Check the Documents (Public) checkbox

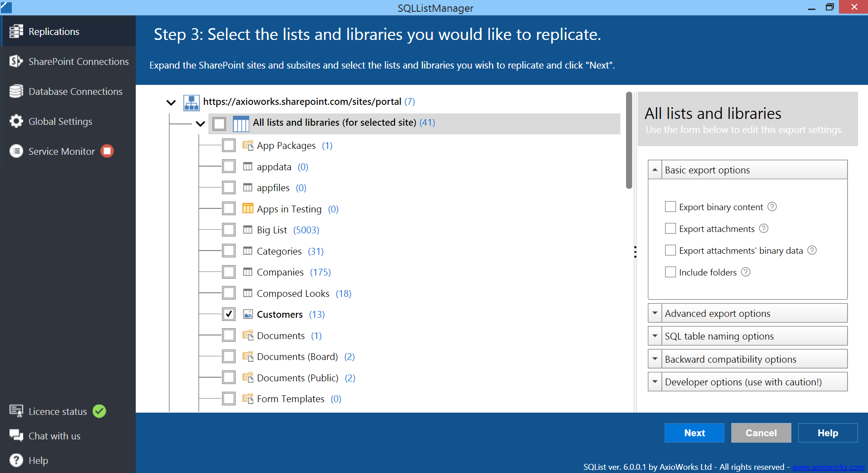pyautogui.click(x=229, y=377)
